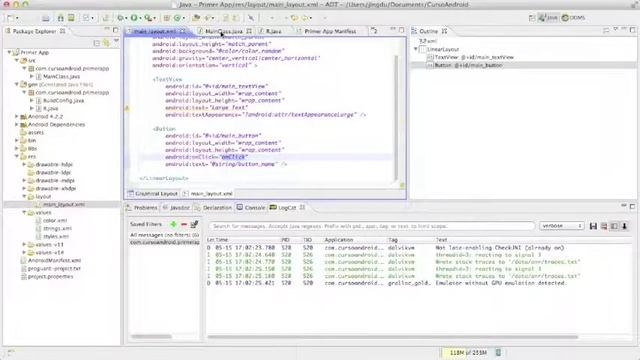Collapse the layout folder
This screenshot has width=640, height=360.
[x=24, y=196]
